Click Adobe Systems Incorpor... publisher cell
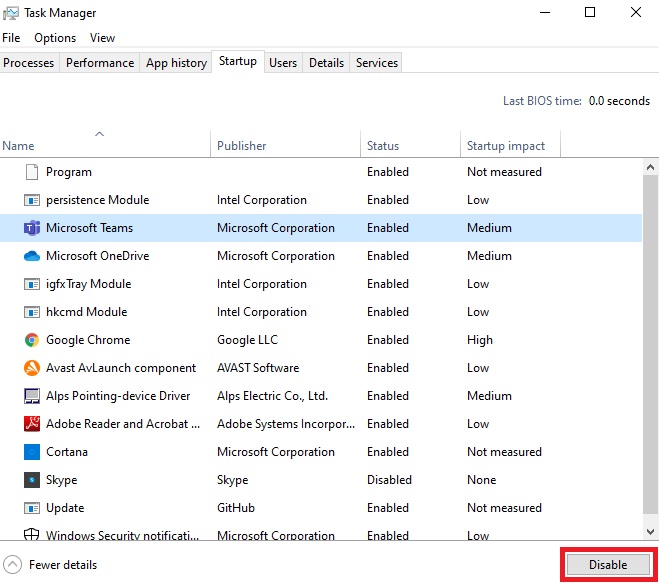 [286, 424]
